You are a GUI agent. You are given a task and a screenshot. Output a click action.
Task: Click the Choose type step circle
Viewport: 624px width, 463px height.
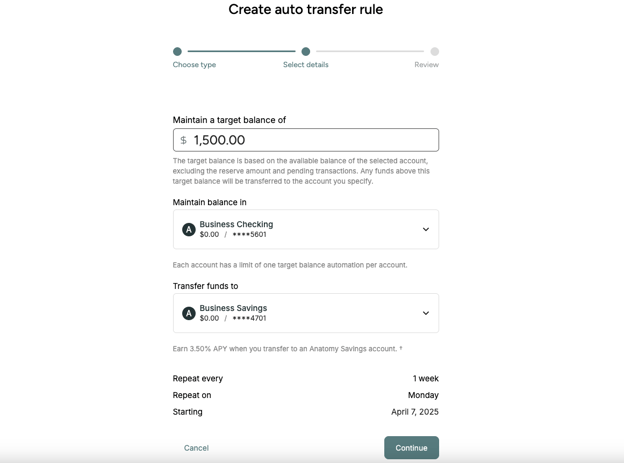click(177, 51)
